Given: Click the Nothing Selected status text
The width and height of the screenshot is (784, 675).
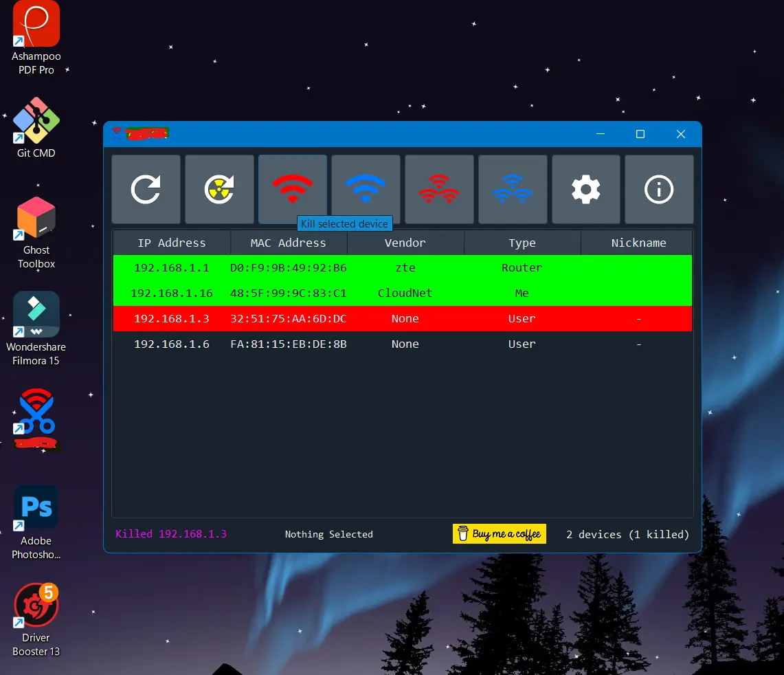Looking at the screenshot, I should point(329,534).
